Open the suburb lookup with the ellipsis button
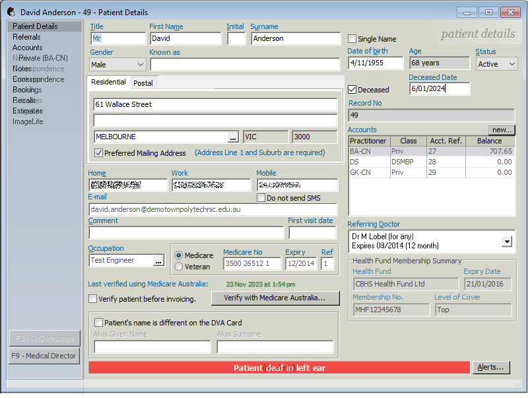The height and width of the screenshot is (398, 532). pos(234,137)
